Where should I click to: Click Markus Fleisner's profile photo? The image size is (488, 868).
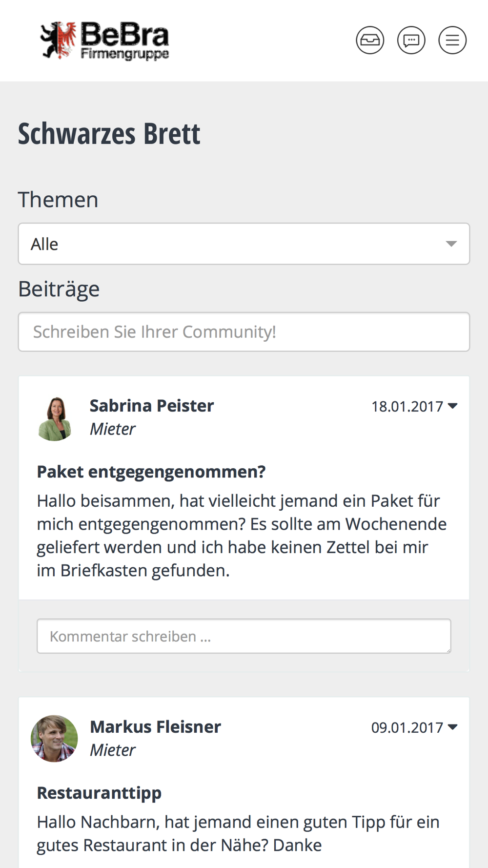[54, 739]
